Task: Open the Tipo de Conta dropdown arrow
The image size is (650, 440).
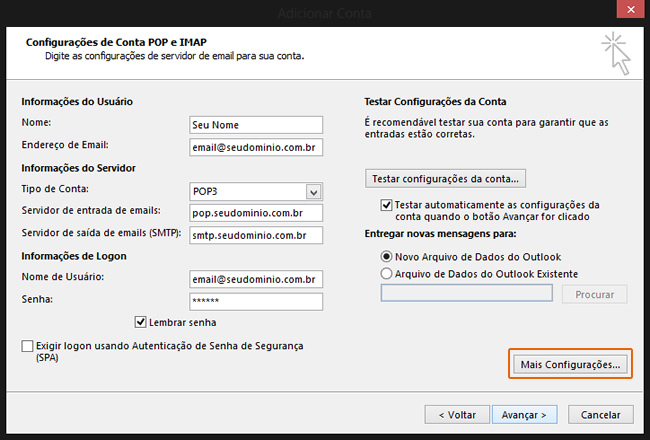Action: [x=313, y=191]
